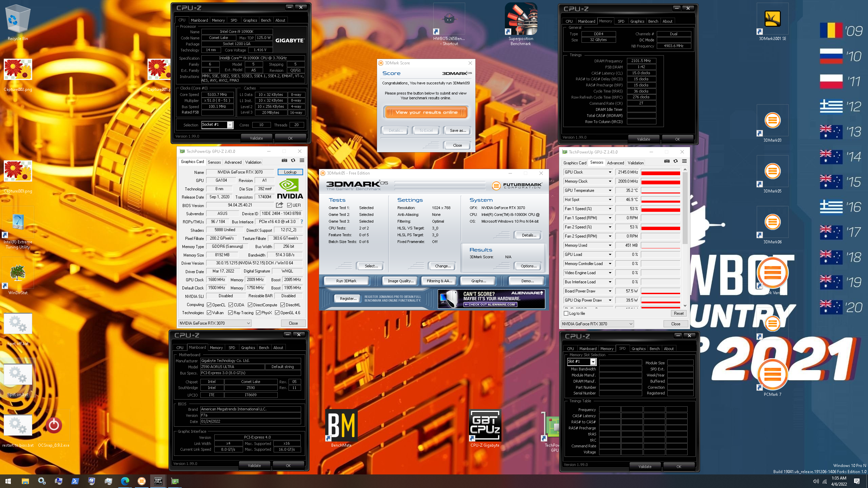Open the Recycle Bin desktop icon
Image resolution: width=868 pixels, height=488 pixels.
pos(18,22)
